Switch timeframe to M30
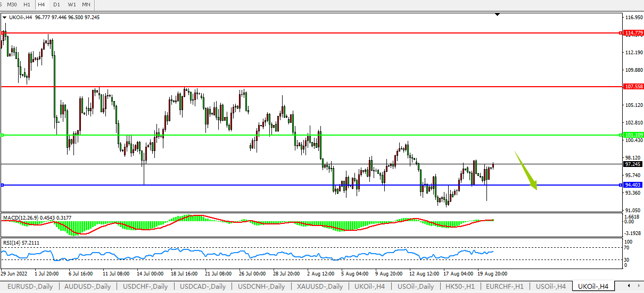This screenshot has width=644, height=293. 12,4
